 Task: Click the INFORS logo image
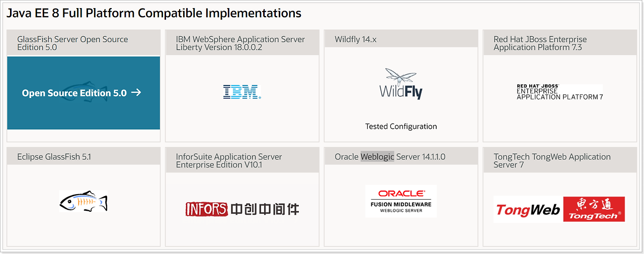(x=242, y=209)
